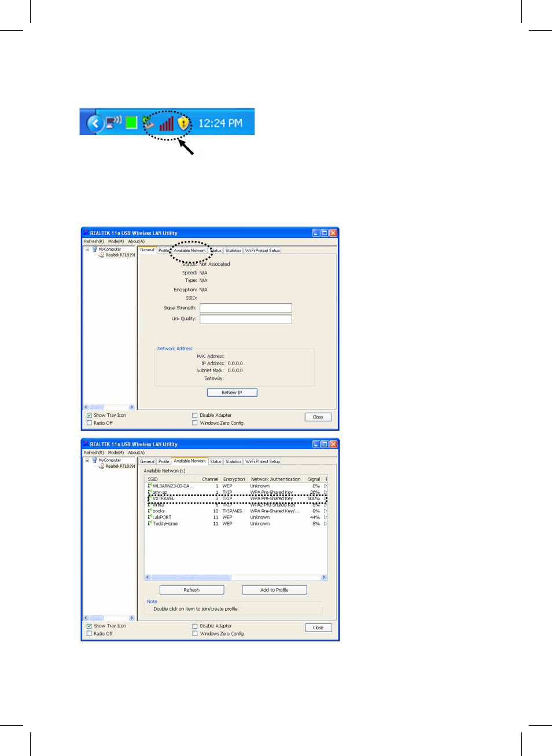The image size is (552, 756).
Task: Collapse the MyComputer tree node in the General-tab window
Action: 87,249
